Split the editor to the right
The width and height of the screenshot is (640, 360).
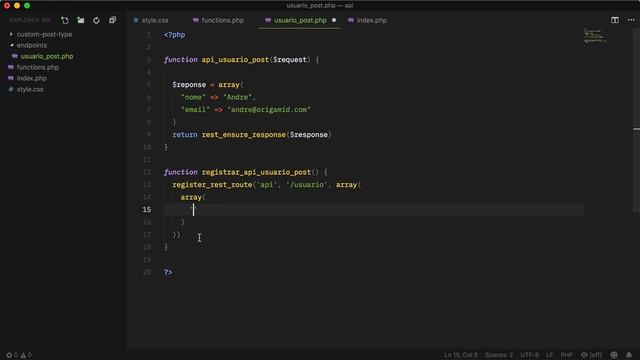[x=615, y=20]
